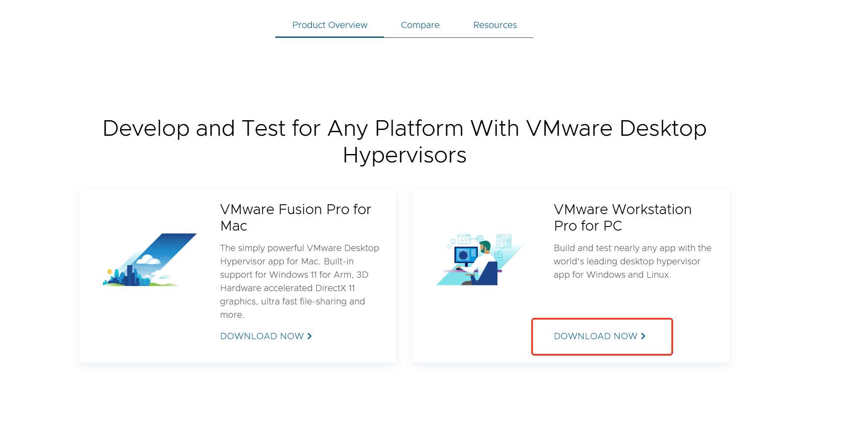
Task: Click the chevron arrow after Fusion DOWNLOAD NOW
Action: tap(310, 336)
